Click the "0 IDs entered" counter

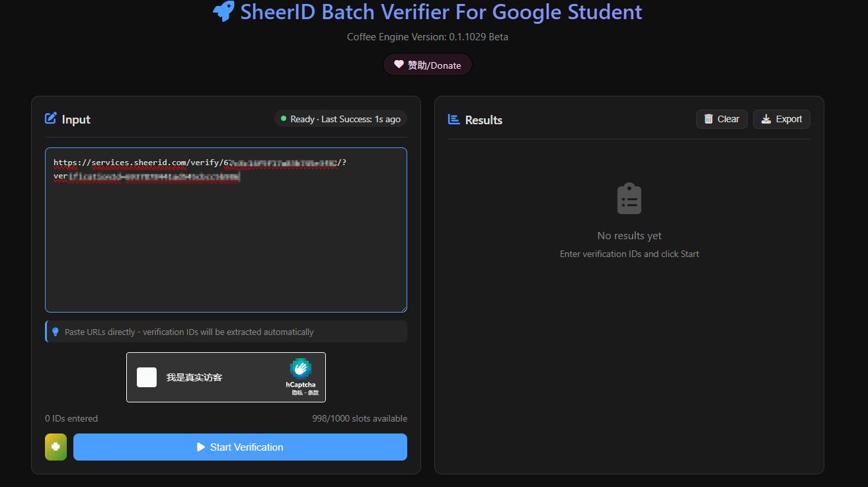click(x=71, y=418)
